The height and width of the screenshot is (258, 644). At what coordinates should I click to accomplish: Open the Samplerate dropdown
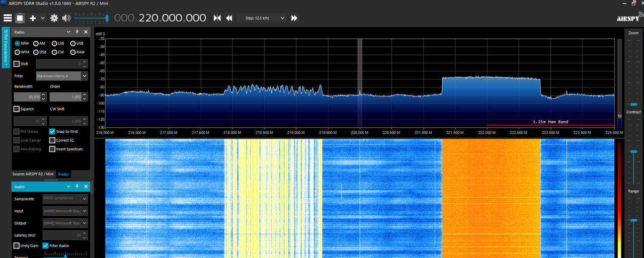[65, 199]
